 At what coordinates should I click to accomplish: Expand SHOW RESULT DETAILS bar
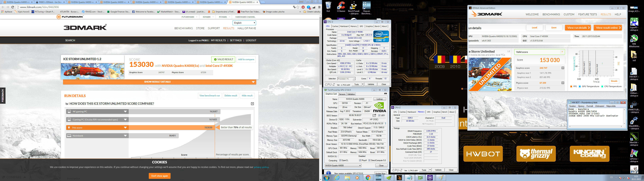coord(159,82)
